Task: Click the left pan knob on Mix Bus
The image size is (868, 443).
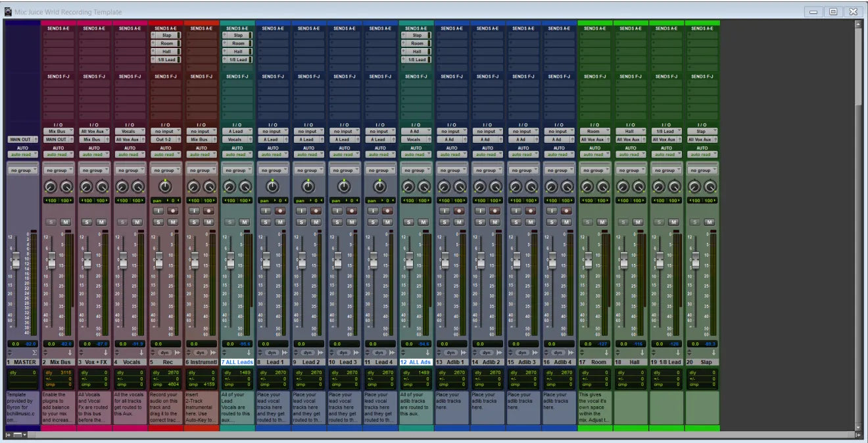Action: point(51,187)
